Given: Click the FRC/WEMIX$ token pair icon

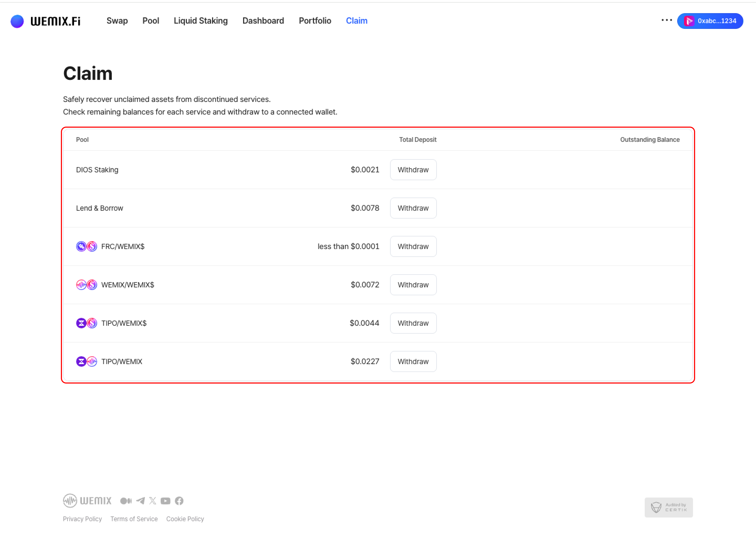Looking at the screenshot, I should (86, 246).
